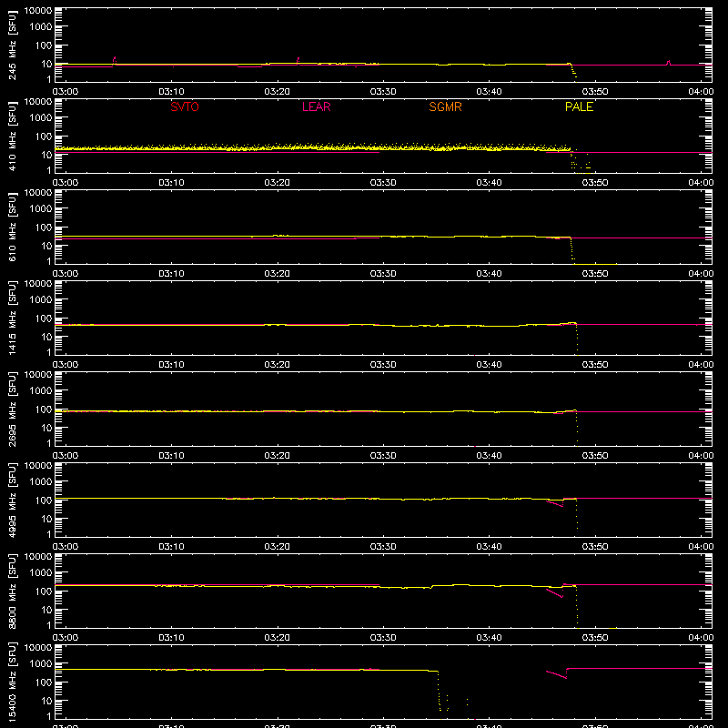
Task: Click 03:50 time label under 245 MHz plot
Action: tap(595, 92)
